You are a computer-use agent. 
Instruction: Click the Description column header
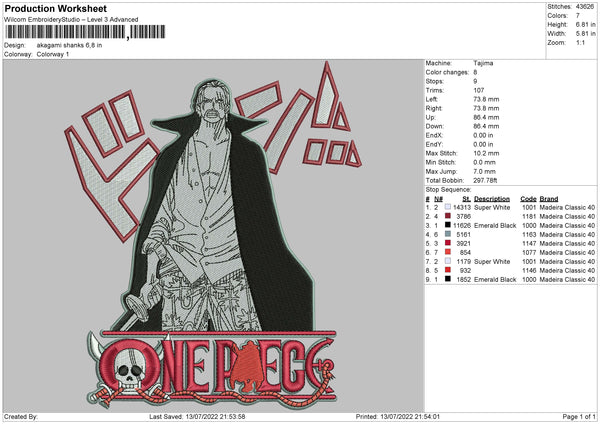[492, 198]
